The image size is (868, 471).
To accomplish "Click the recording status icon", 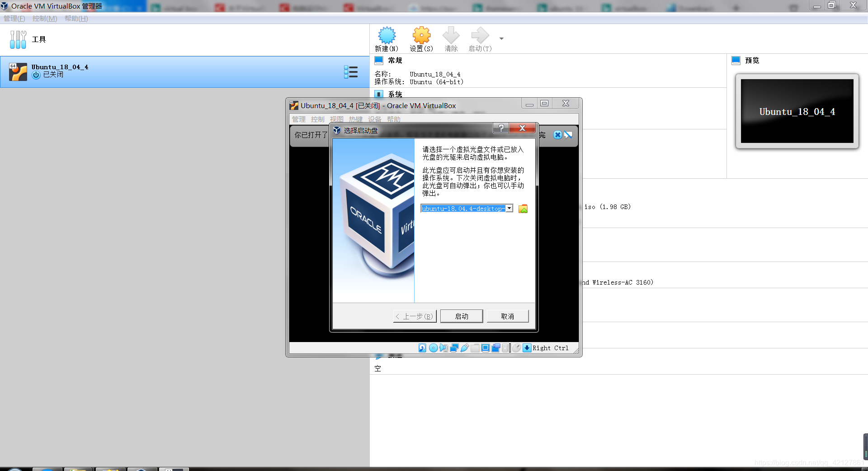I will tap(496, 348).
